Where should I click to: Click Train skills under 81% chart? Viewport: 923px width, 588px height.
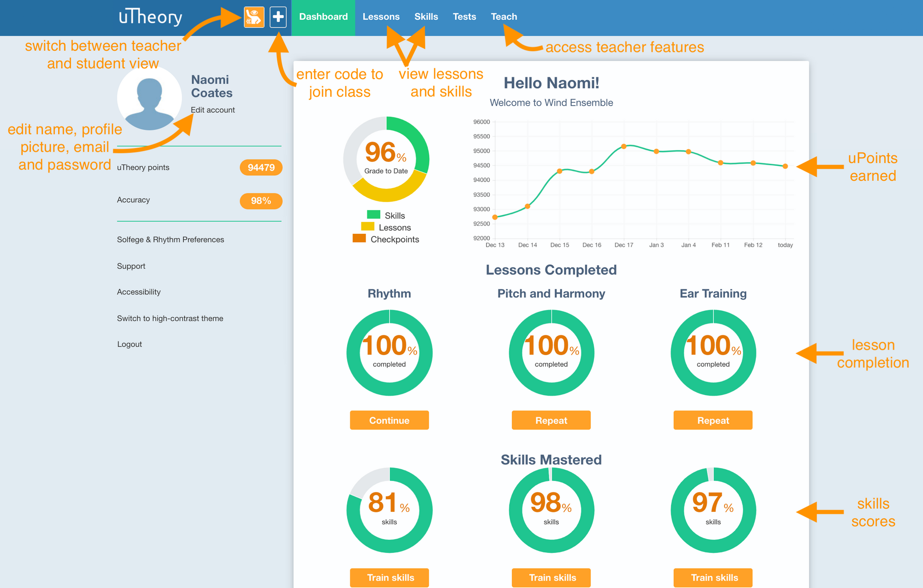click(389, 577)
